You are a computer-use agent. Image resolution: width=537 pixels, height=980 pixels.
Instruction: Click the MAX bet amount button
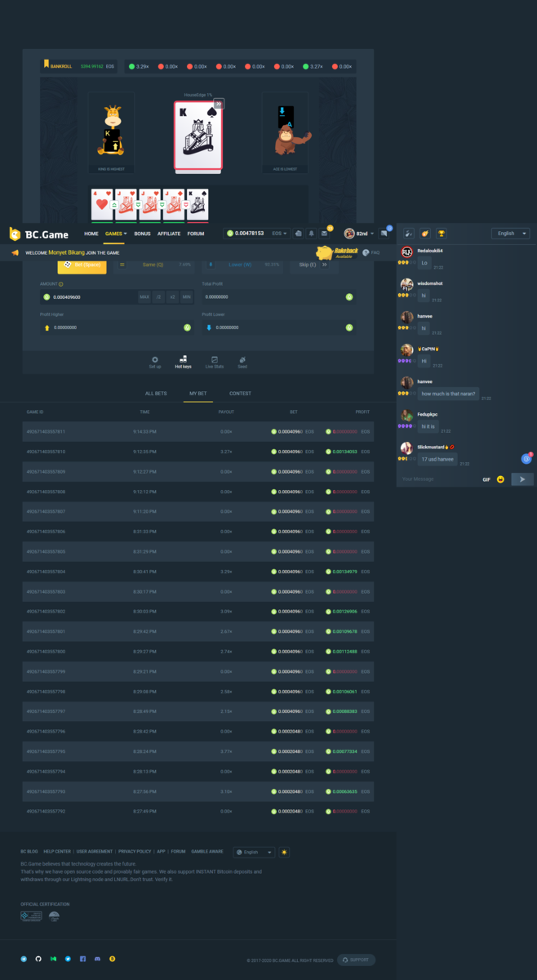144,297
